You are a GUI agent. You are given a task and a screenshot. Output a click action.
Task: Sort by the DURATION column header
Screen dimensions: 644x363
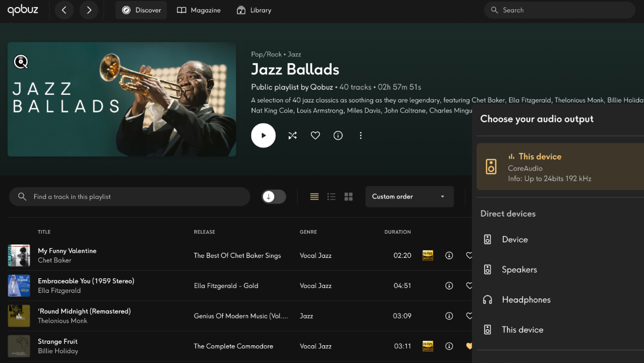(398, 232)
